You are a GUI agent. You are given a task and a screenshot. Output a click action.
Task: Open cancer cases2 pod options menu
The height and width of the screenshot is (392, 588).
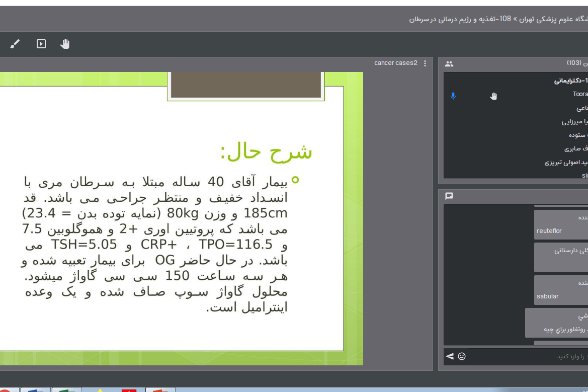[425, 63]
